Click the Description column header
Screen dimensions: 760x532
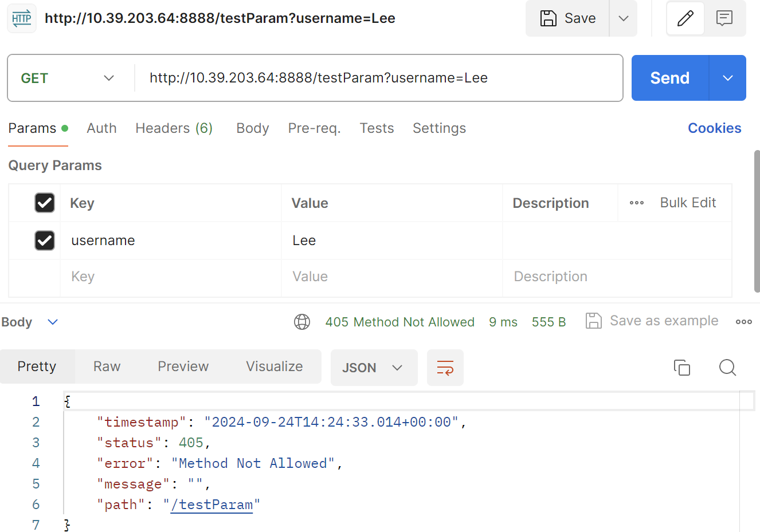(x=551, y=203)
